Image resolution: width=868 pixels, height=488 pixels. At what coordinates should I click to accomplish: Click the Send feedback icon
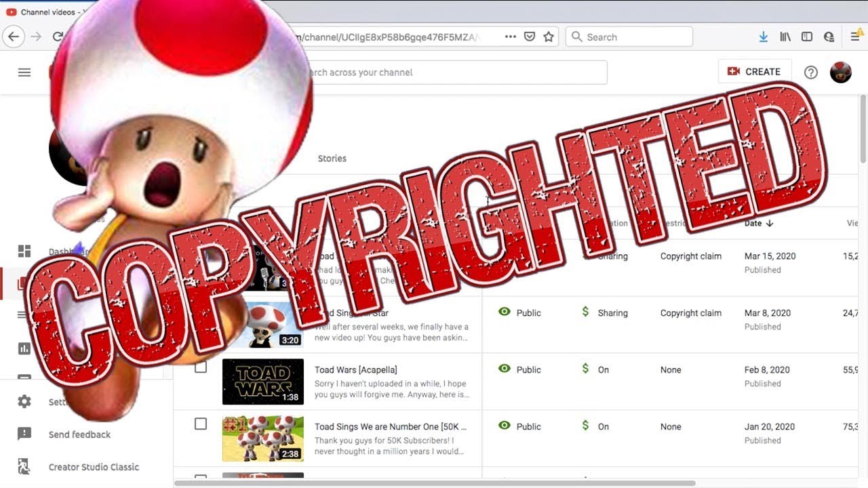point(24,434)
